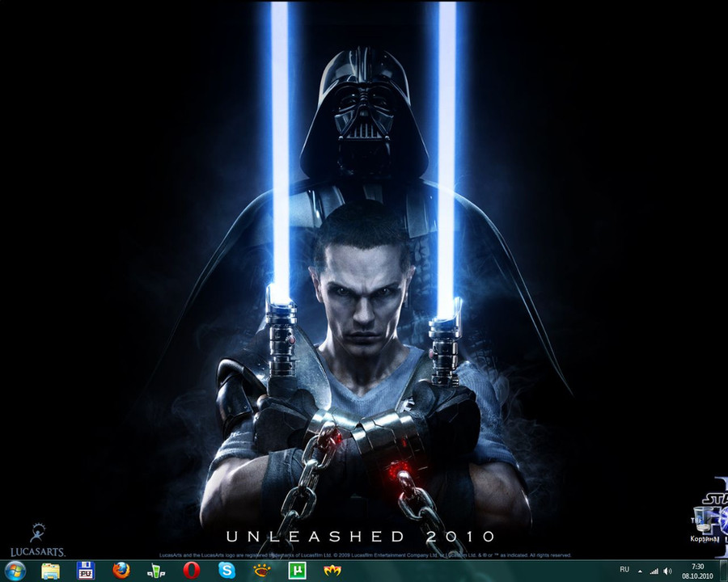728x582 pixels.
Task: Open uTorrent from the taskbar
Action: [x=297, y=571]
